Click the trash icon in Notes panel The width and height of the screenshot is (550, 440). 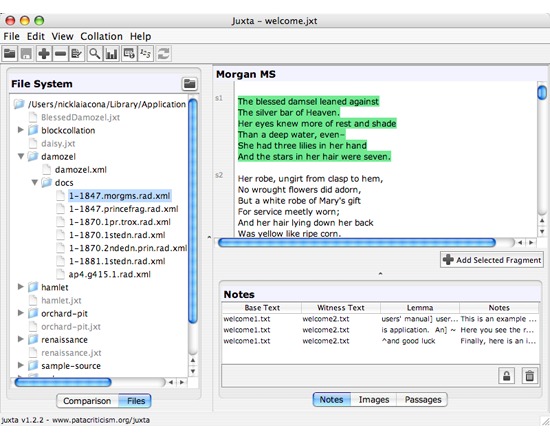tap(529, 376)
